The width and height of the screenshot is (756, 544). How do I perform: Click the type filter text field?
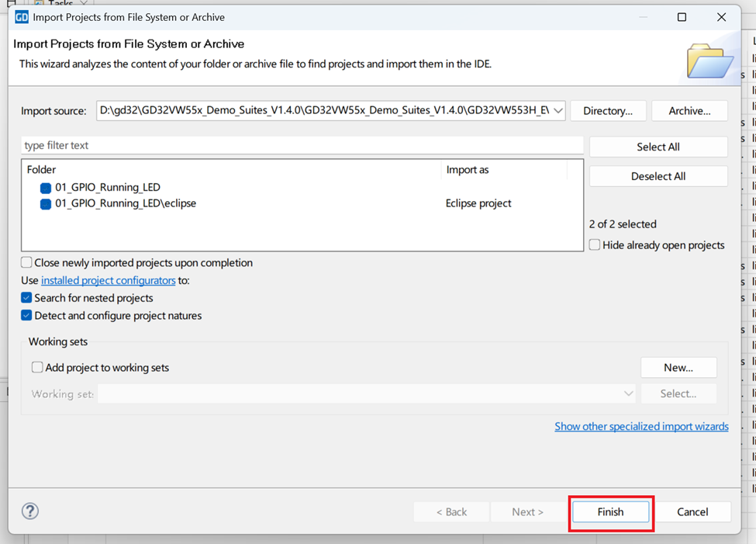click(x=302, y=146)
